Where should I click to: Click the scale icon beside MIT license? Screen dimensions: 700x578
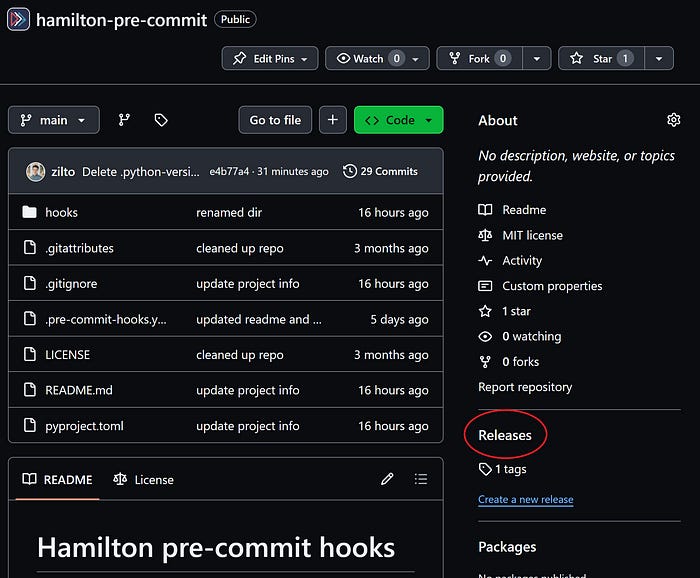click(485, 235)
